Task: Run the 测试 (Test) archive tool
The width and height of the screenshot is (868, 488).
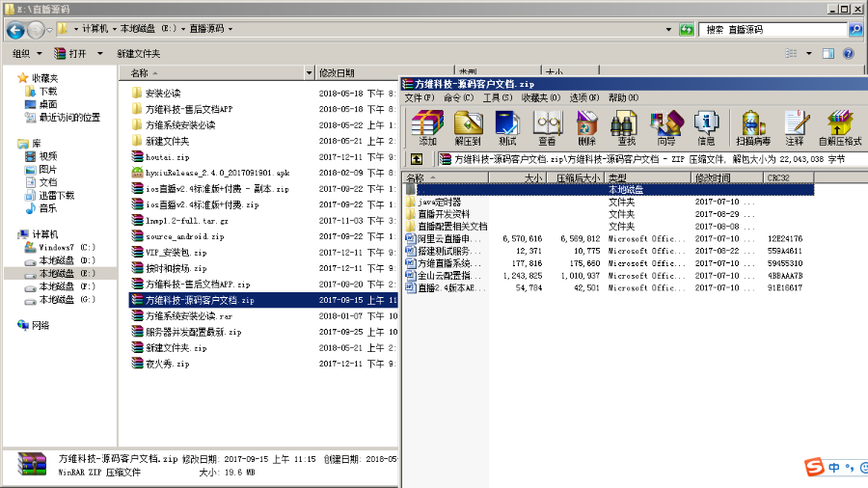Action: coord(507,126)
